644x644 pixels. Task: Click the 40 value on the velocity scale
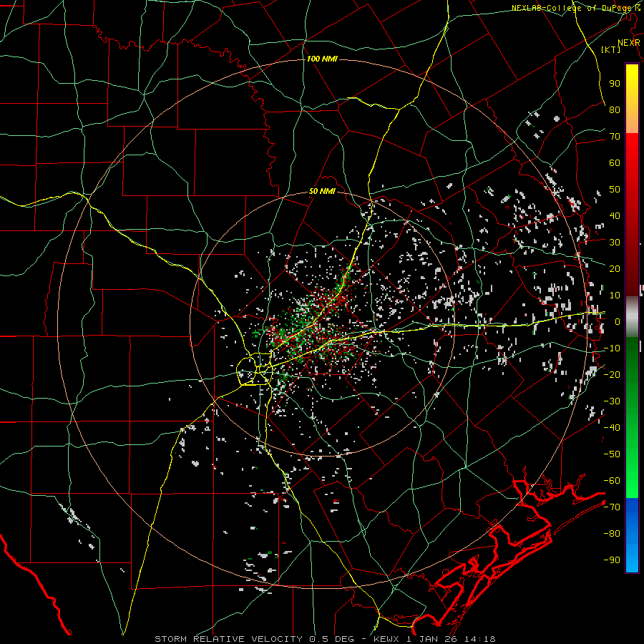[615, 215]
